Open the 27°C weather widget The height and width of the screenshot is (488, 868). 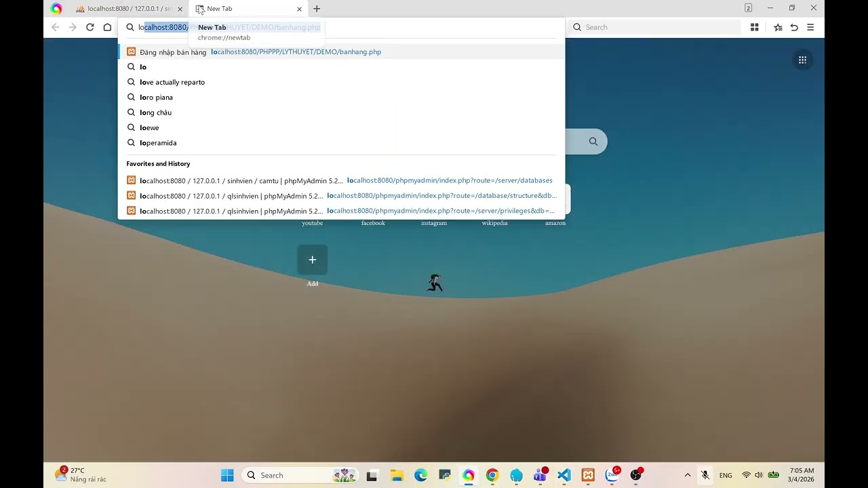click(x=80, y=474)
